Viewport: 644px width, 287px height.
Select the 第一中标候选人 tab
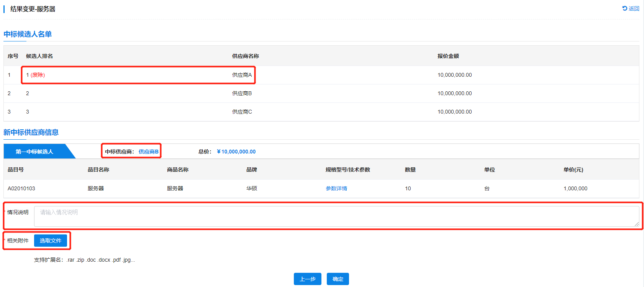click(x=34, y=152)
